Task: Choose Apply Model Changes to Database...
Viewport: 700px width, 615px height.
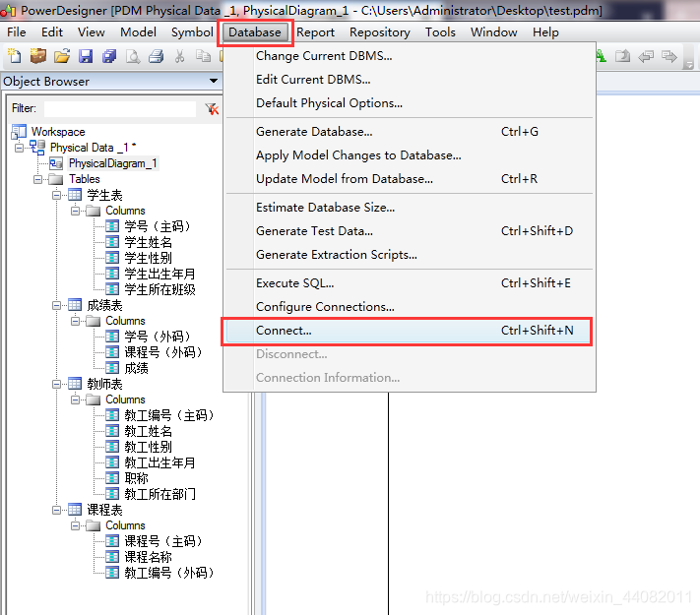Action: pyautogui.click(x=410, y=155)
